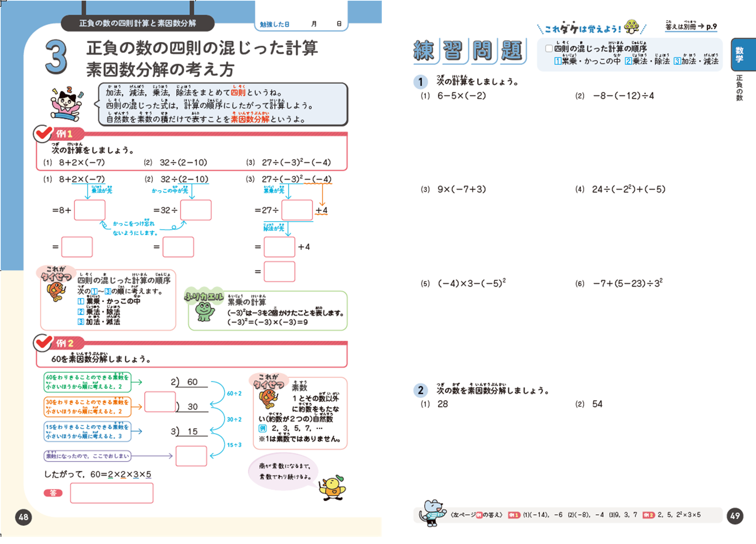Click the second-line answer box of example (1)
This screenshot has height=544, width=756.
point(77,247)
